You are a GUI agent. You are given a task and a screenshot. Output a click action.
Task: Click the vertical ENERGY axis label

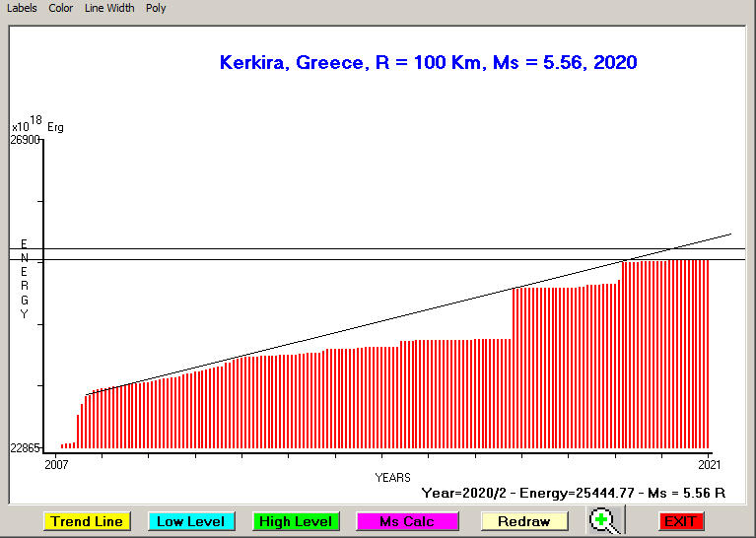coord(25,279)
